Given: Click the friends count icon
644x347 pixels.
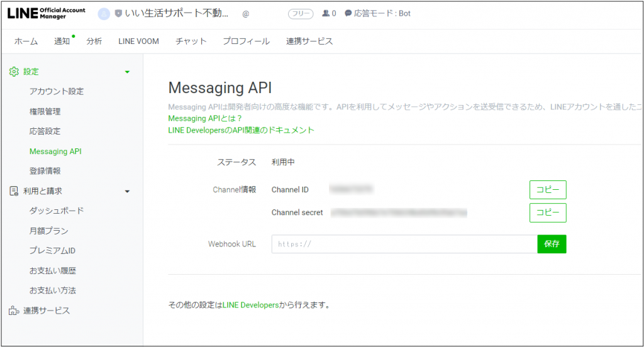Looking at the screenshot, I should [326, 14].
